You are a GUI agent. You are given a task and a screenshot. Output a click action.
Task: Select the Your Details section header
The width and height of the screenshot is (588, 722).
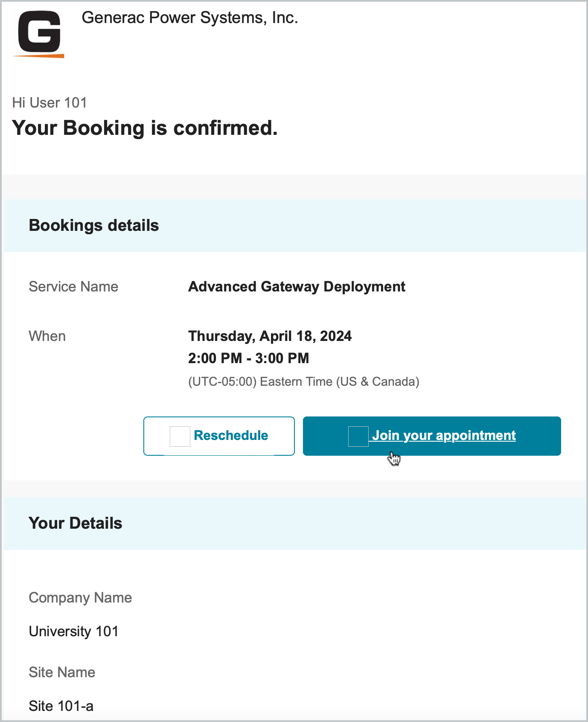point(75,523)
